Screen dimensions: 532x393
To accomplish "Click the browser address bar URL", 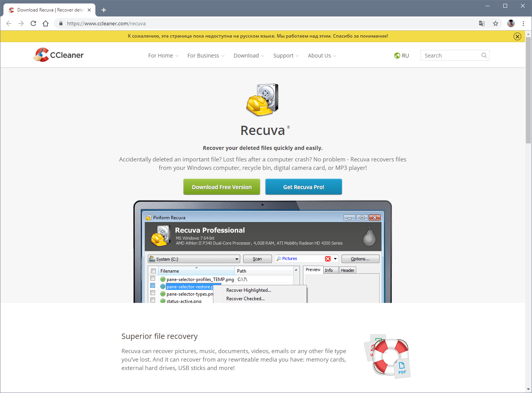I will click(106, 23).
